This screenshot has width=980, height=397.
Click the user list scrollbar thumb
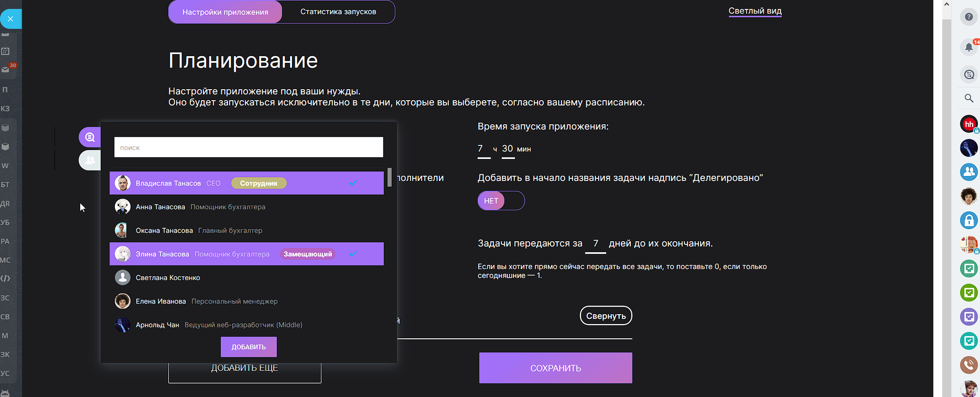390,177
